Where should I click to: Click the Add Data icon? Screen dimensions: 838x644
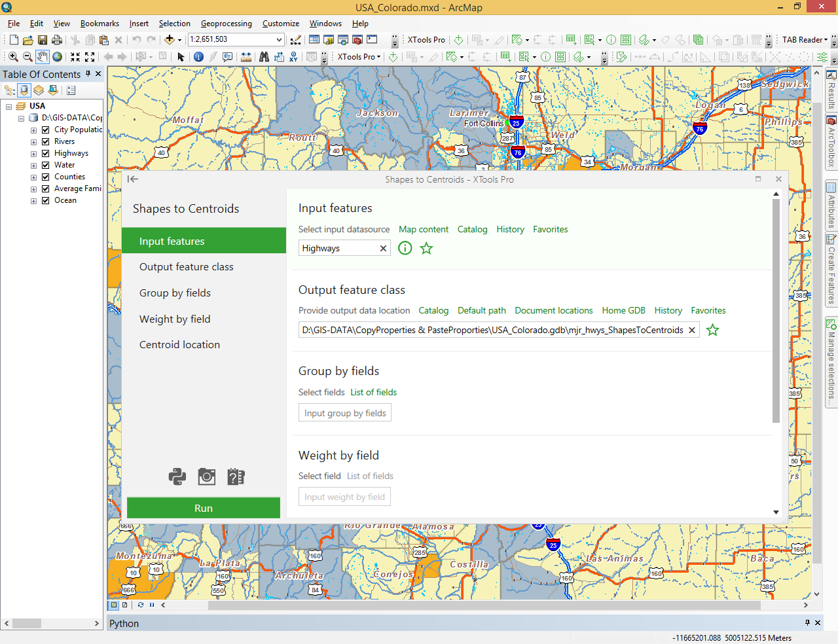click(x=170, y=40)
